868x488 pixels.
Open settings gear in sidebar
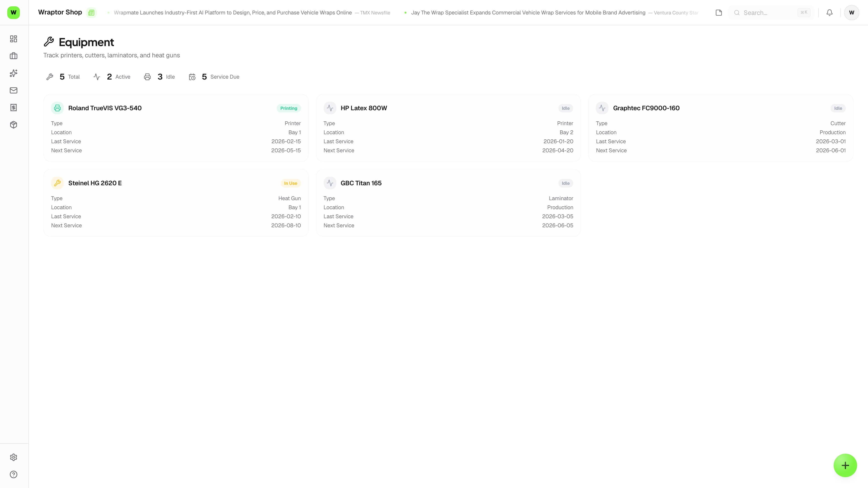click(14, 457)
